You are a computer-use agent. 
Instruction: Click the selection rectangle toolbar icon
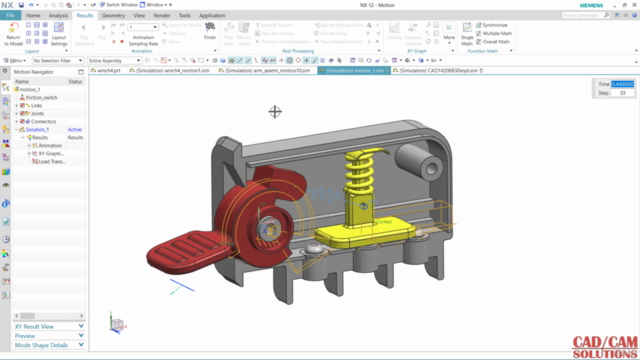(201, 60)
